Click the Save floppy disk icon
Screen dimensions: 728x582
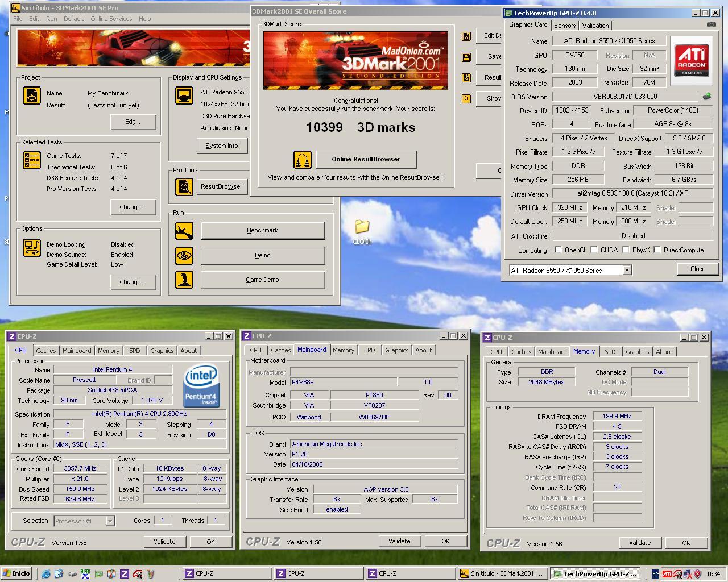(466, 57)
